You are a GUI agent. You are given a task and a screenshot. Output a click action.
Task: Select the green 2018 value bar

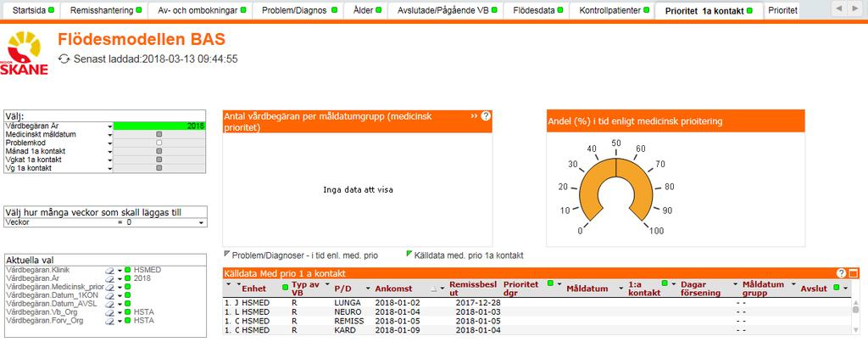[159, 126]
